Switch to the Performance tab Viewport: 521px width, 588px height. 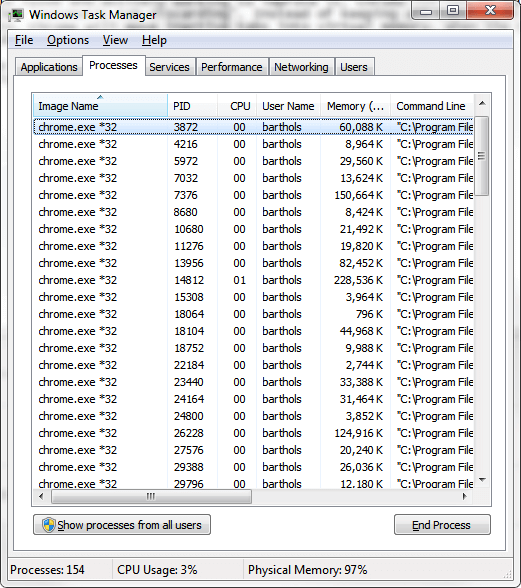click(x=232, y=67)
